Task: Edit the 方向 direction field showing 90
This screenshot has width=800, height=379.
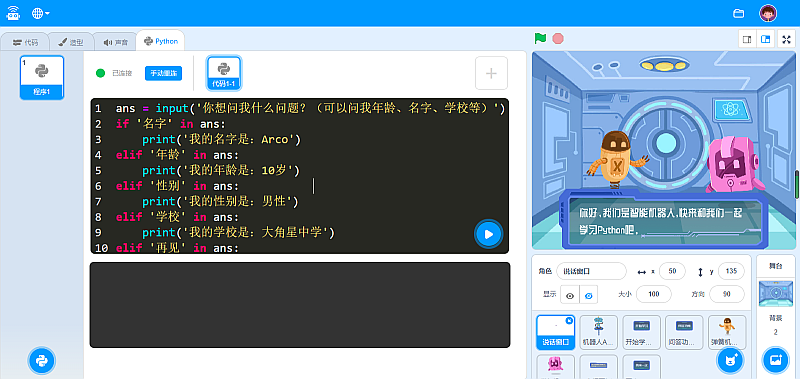Action: (727, 294)
